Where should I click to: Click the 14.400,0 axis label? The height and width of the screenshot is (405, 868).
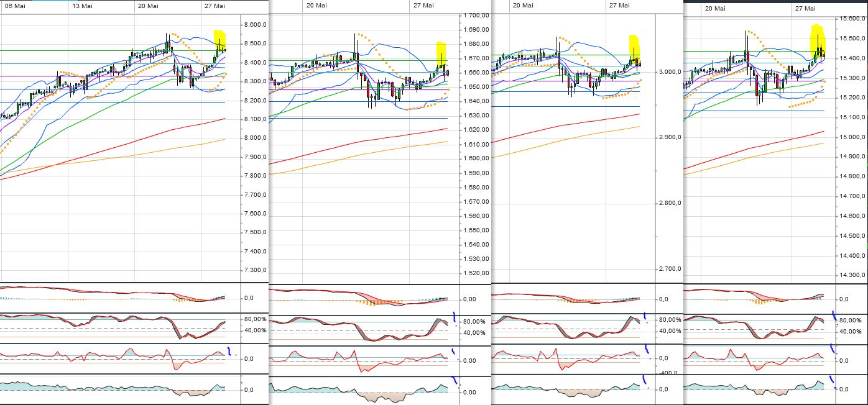coord(852,256)
